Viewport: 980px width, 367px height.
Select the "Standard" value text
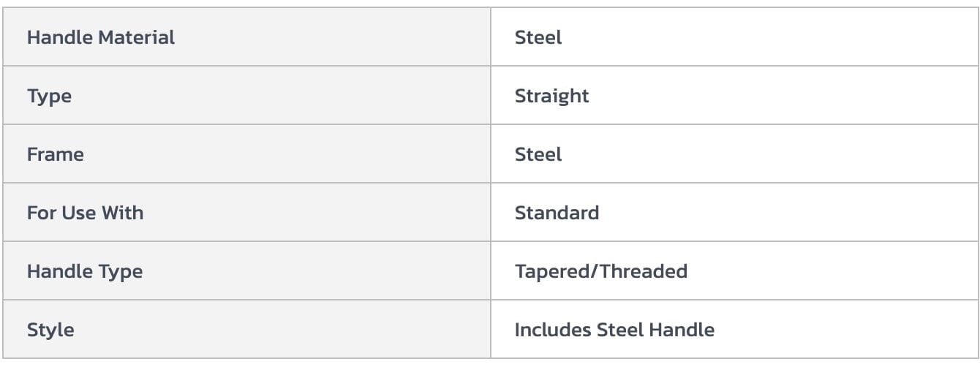pyautogui.click(x=557, y=213)
